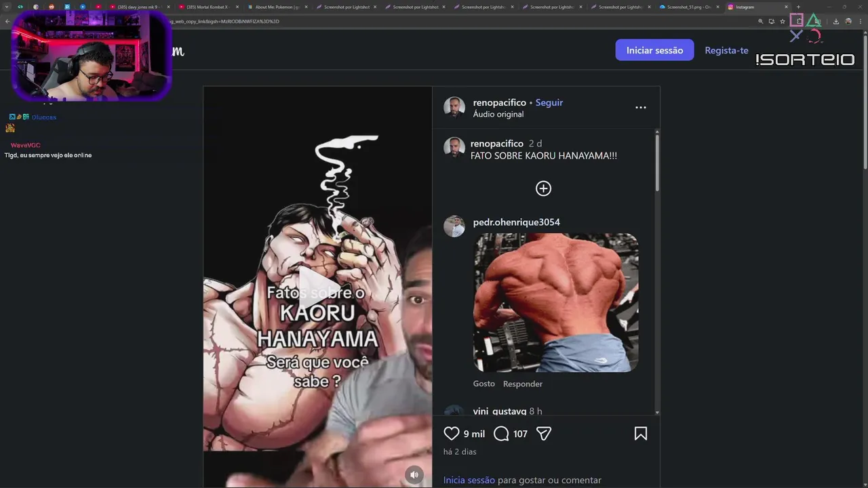Expand the tab search dropdown arrow

click(7, 7)
